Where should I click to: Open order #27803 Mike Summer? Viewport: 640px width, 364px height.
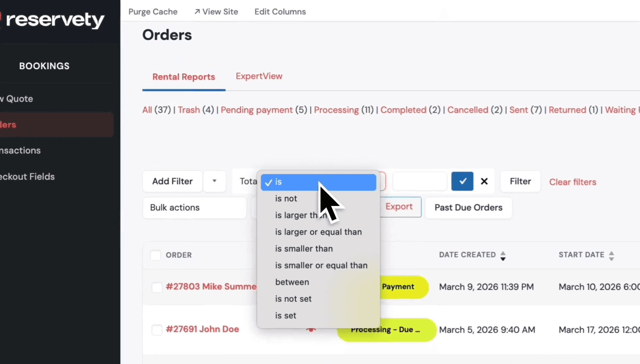211,287
